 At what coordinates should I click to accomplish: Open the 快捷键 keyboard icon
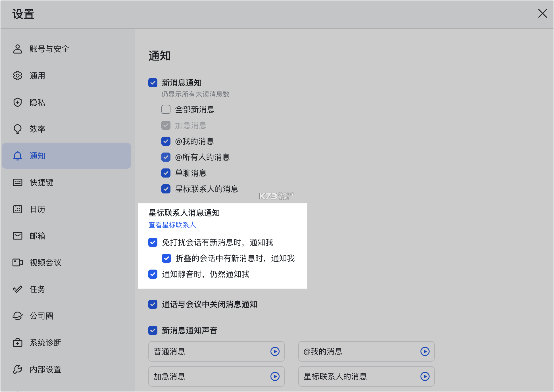(x=18, y=182)
